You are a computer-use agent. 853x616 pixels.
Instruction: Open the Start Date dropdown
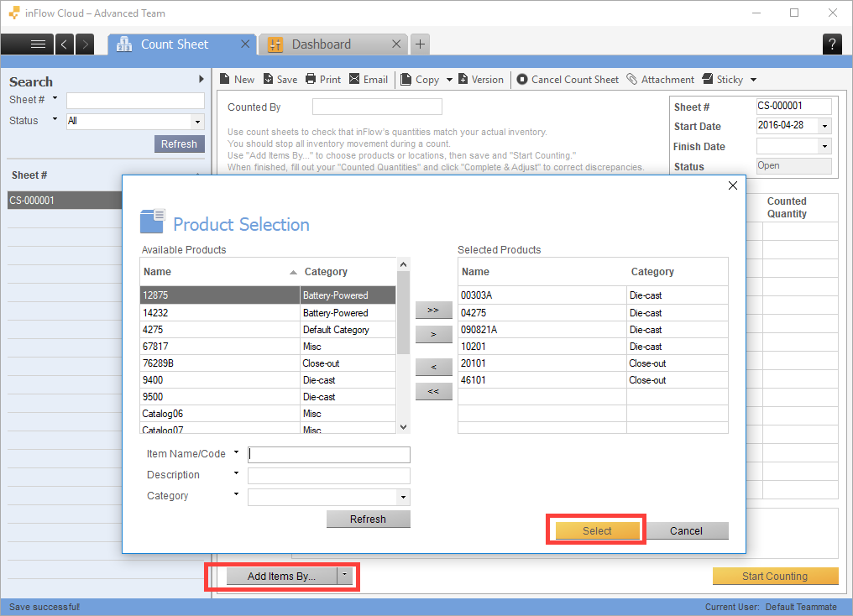(x=824, y=126)
